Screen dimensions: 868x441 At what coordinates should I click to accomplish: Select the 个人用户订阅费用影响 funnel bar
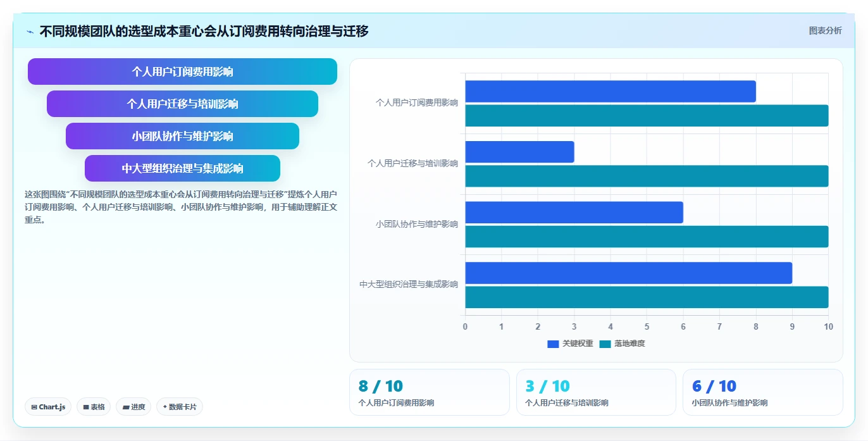(x=182, y=71)
